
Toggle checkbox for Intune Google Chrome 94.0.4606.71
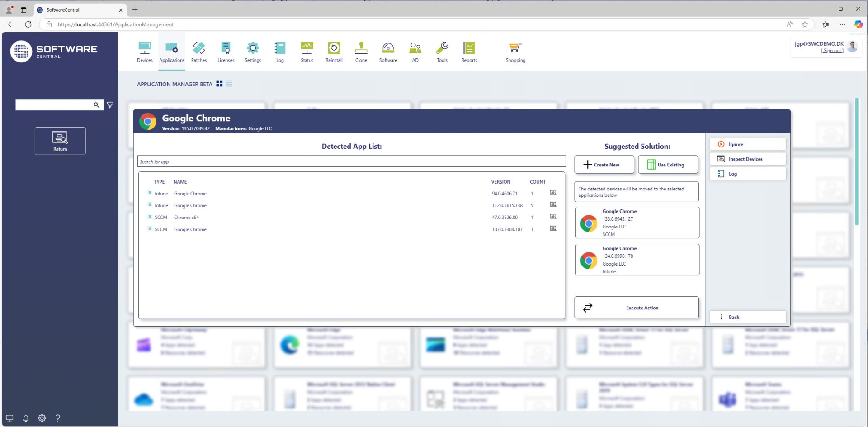150,193
